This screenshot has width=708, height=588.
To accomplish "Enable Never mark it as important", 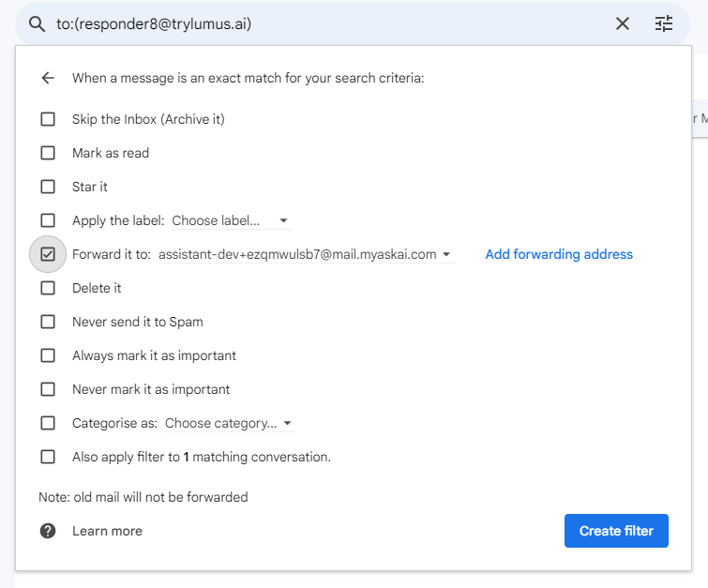I will tap(48, 389).
